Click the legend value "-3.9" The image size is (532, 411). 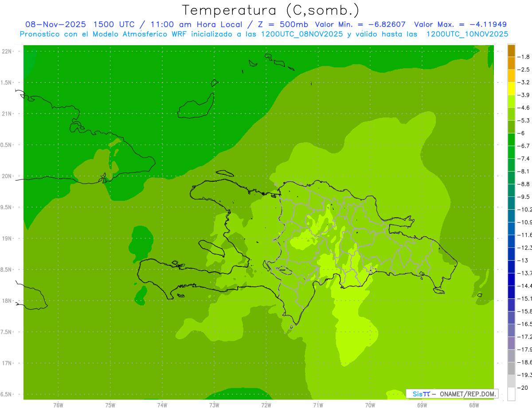[x=524, y=95]
